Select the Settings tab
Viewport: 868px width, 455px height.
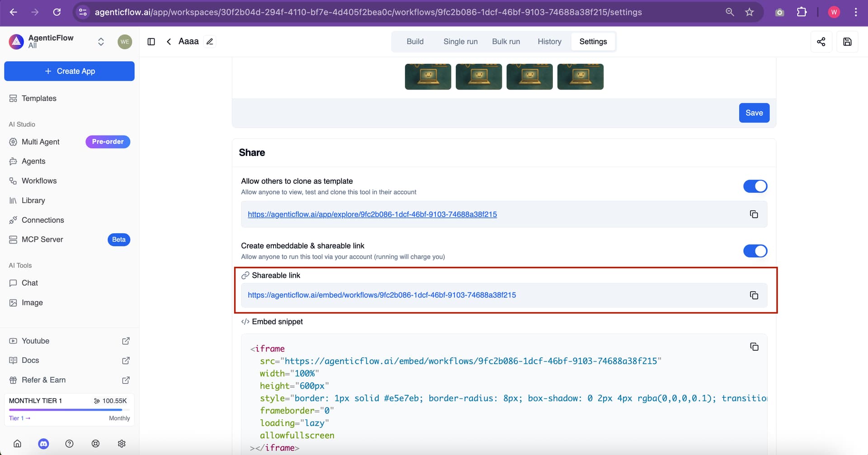point(593,42)
